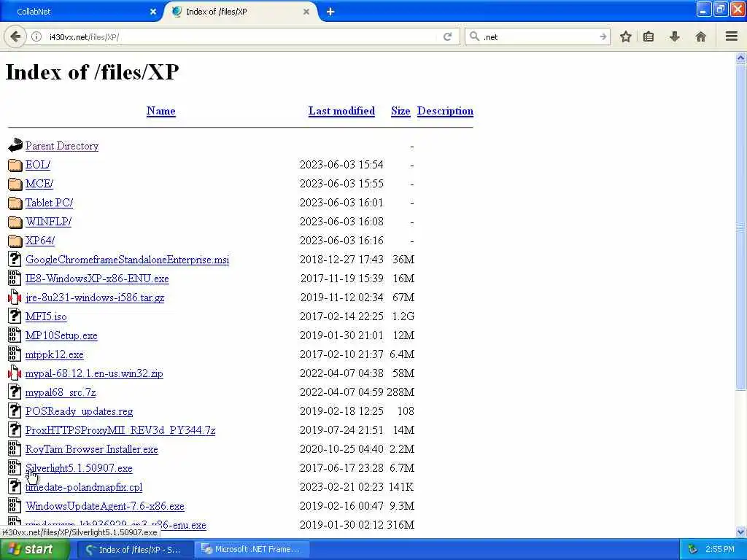Sort listing by Name column

161,111
